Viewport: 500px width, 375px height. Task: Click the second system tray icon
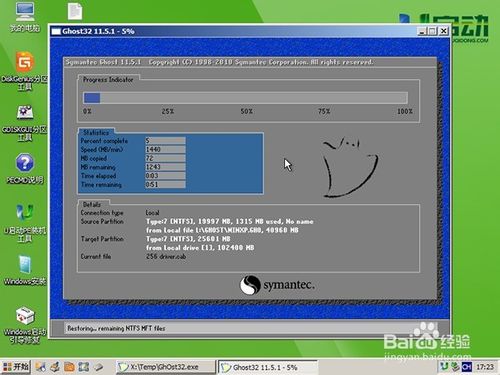tap(455, 367)
